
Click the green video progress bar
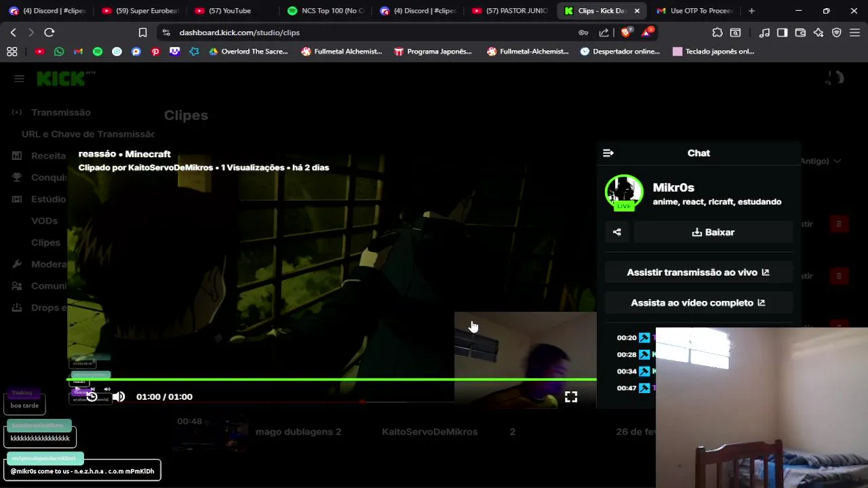(332, 380)
